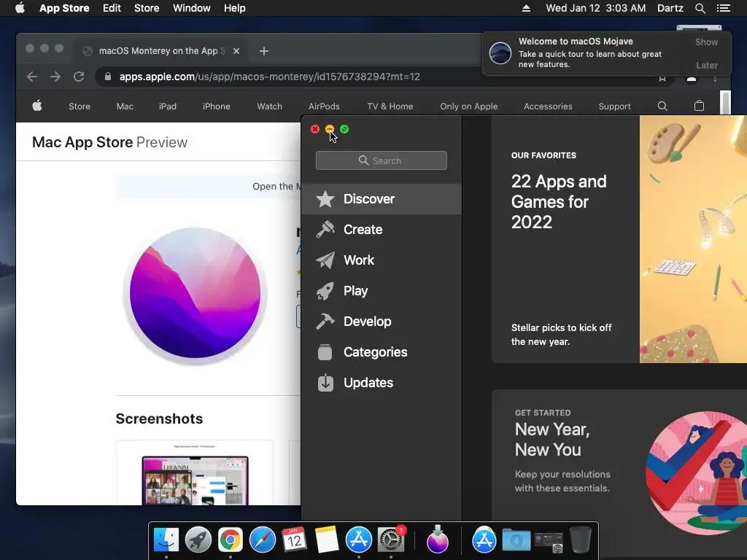Dismiss notification with Later button
The width and height of the screenshot is (747, 560).
coord(706,65)
